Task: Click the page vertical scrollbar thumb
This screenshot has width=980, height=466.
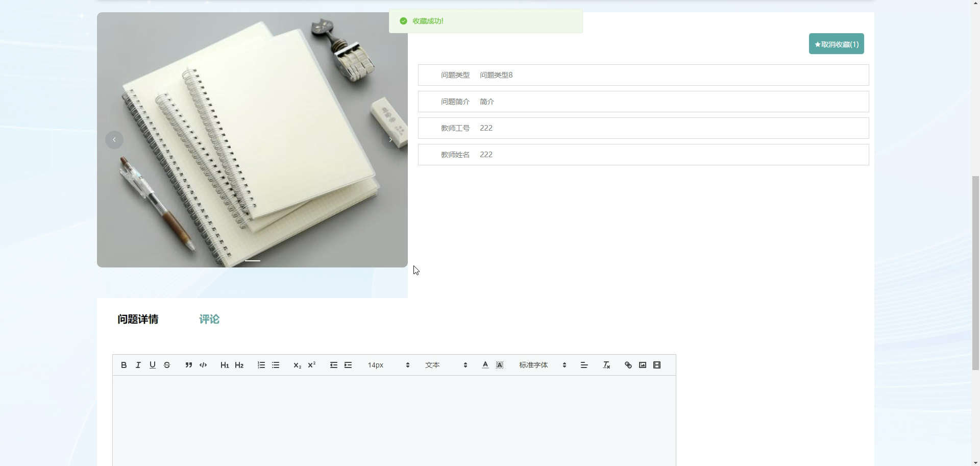Action: point(975,273)
